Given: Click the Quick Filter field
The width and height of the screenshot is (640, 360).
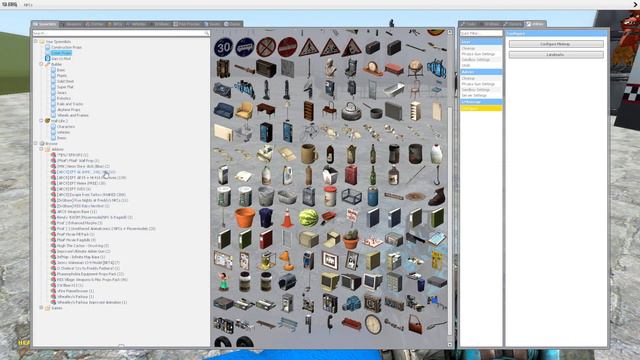Looking at the screenshot, I should point(481,33).
